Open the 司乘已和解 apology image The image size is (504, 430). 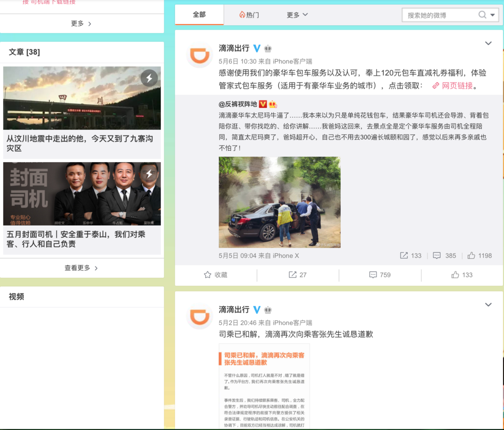click(x=264, y=386)
